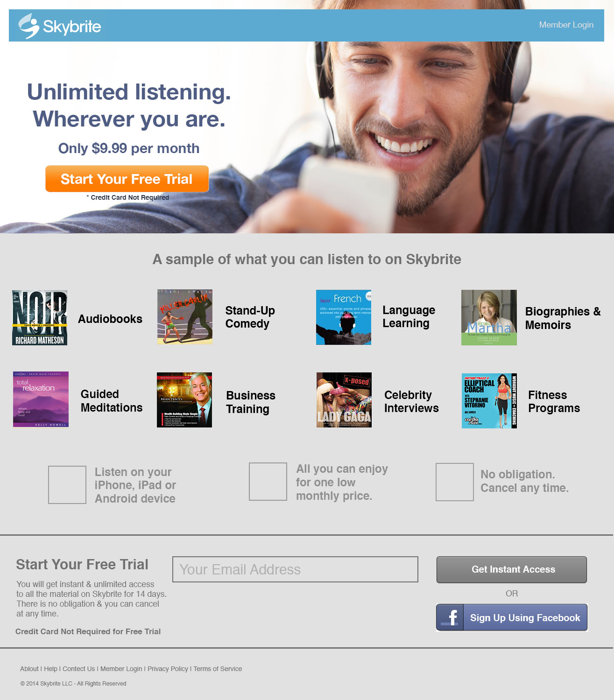Open the Contact Us footer link
The height and width of the screenshot is (700, 614).
tap(78, 669)
